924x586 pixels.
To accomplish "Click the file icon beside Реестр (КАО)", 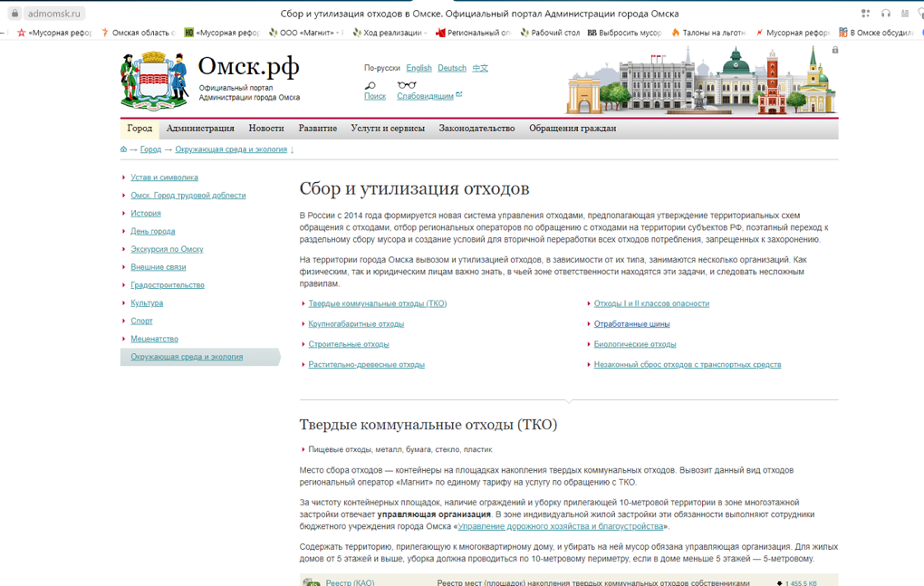I will (312, 581).
